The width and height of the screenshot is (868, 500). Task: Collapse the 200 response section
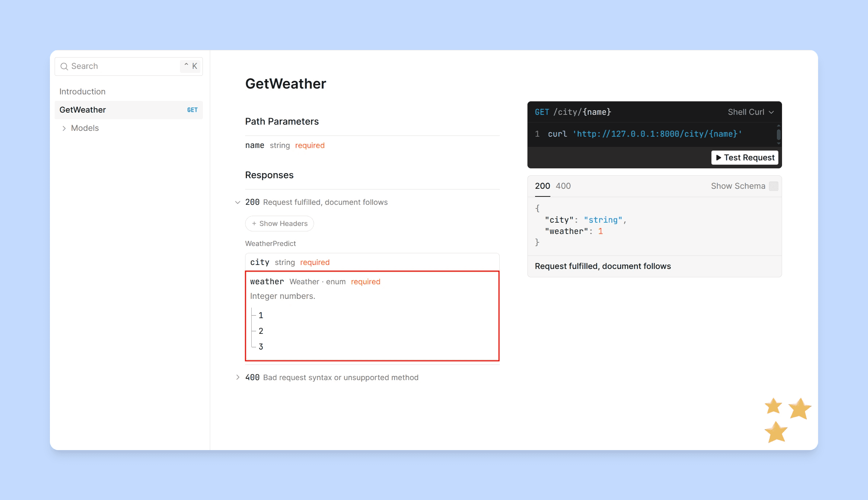[x=237, y=202]
